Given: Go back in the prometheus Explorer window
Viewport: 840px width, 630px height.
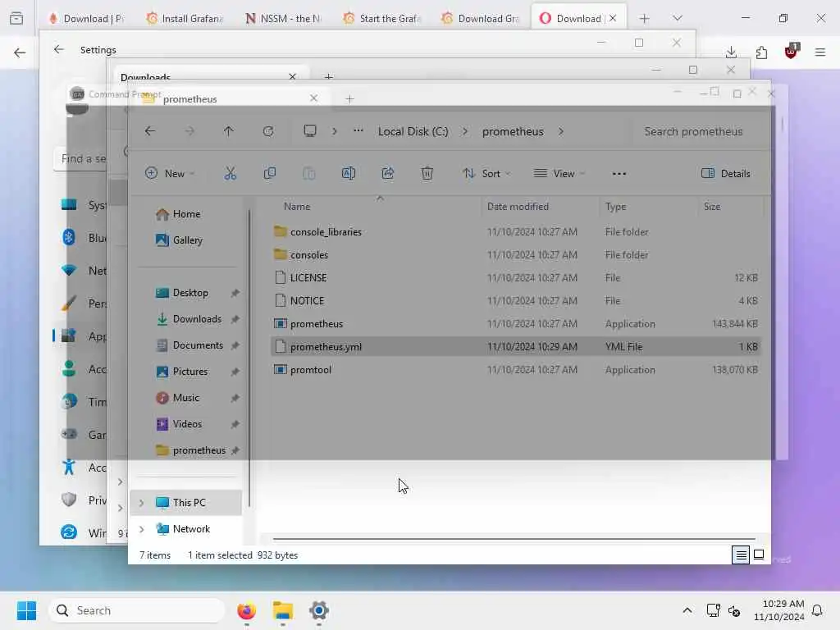Looking at the screenshot, I should tap(150, 131).
